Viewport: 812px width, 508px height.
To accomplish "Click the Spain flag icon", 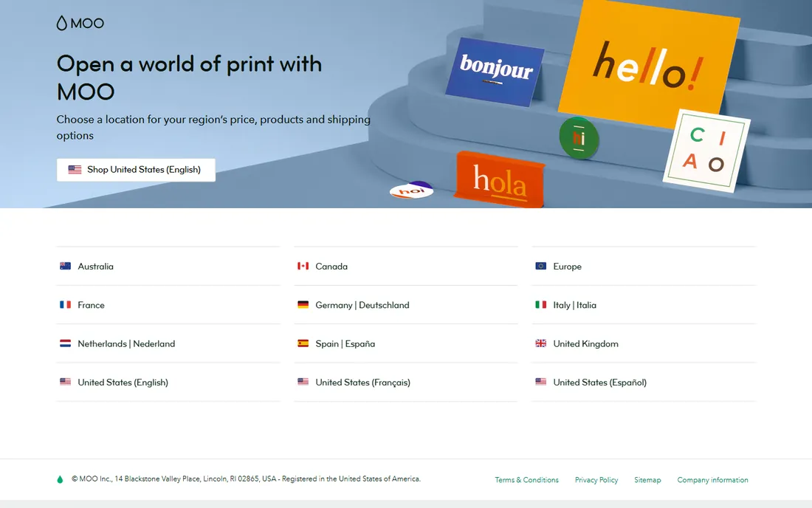I will (x=303, y=343).
